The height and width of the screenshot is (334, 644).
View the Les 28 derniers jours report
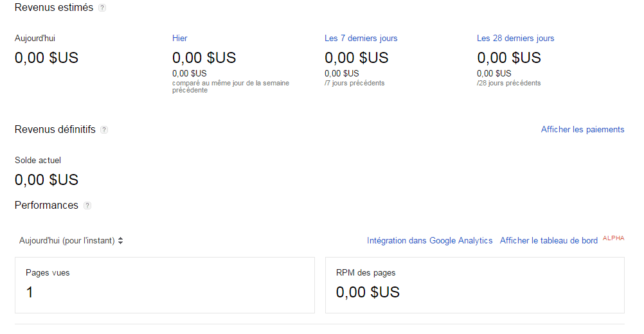(515, 39)
